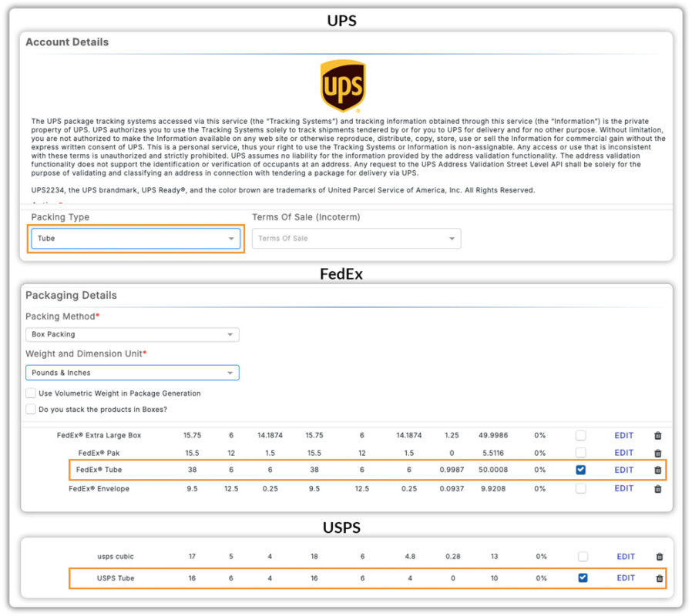692x616 pixels.
Task: Click the Packing Type label
Action: tap(60, 217)
